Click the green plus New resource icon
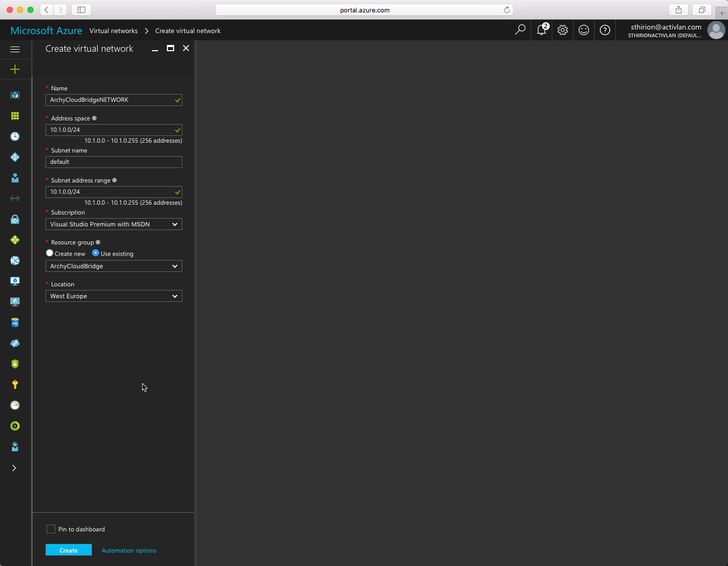The width and height of the screenshot is (728, 566). coord(15,69)
